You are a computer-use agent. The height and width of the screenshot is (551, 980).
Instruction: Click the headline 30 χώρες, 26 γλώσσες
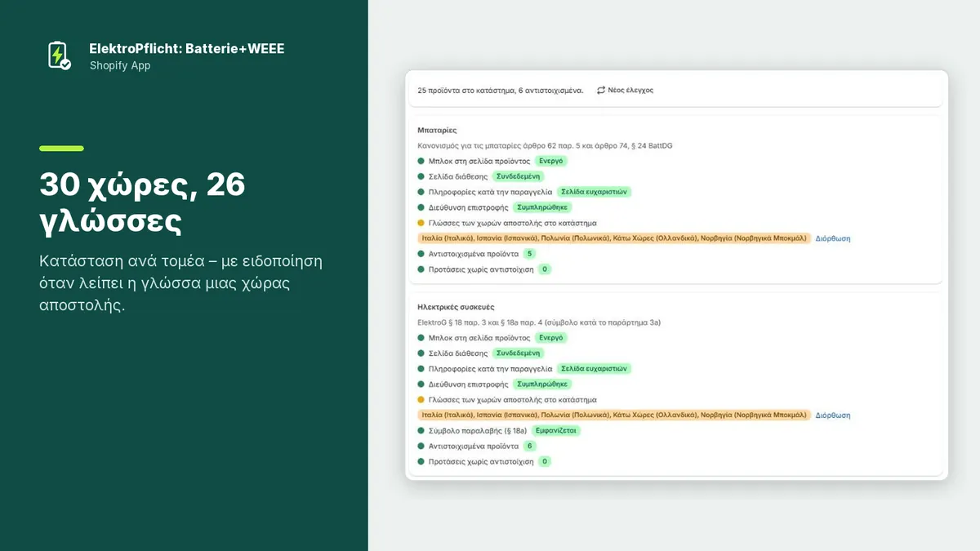(142, 202)
